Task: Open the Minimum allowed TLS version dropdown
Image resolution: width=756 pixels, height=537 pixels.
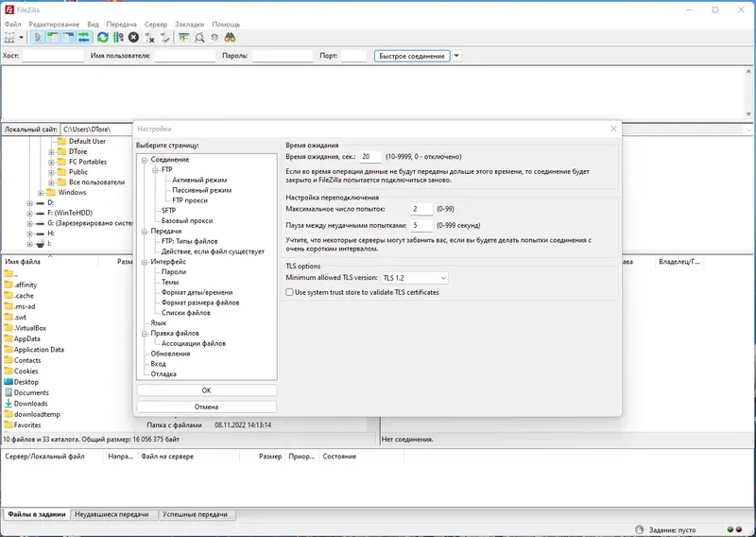Action: (x=414, y=278)
